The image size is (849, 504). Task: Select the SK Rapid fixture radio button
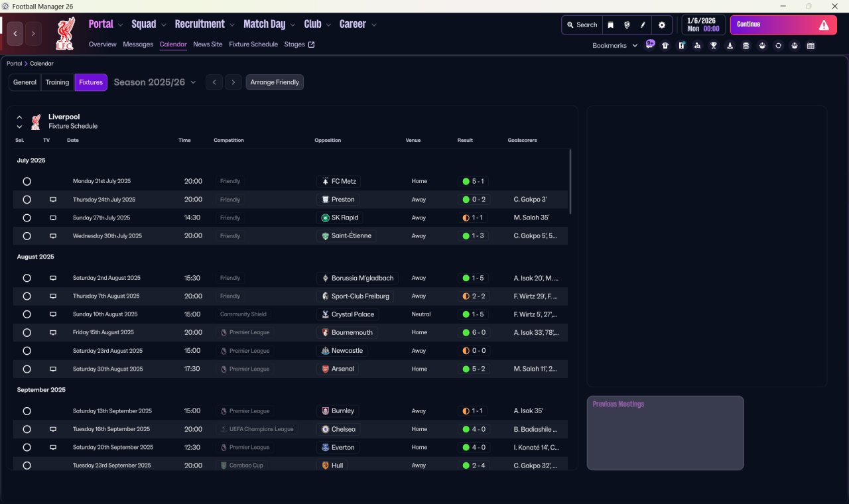27,218
